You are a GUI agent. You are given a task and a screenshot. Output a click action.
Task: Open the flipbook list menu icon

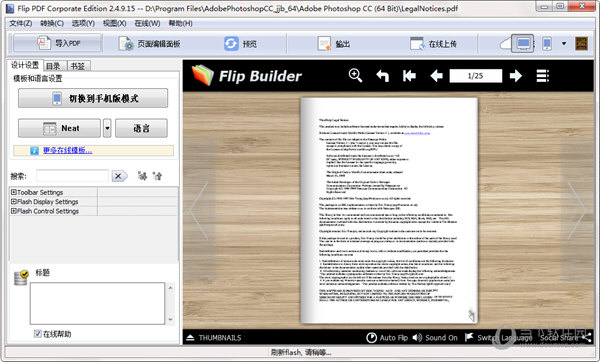point(542,76)
